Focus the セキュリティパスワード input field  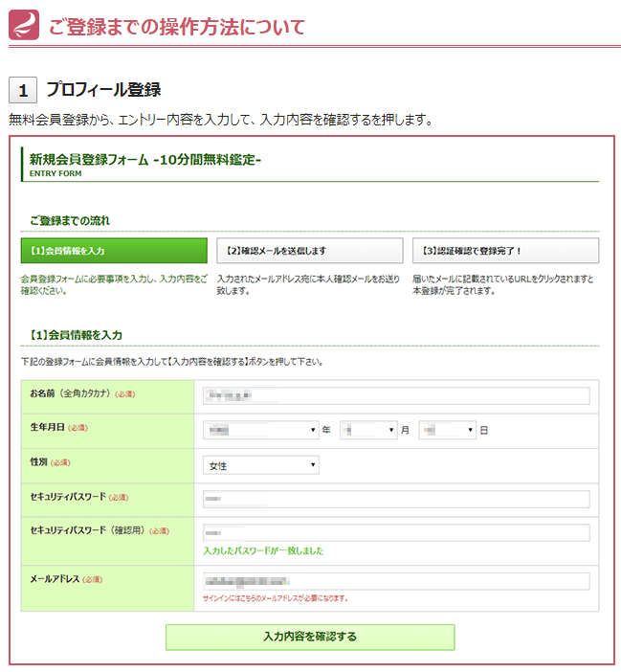pyautogui.click(x=396, y=499)
